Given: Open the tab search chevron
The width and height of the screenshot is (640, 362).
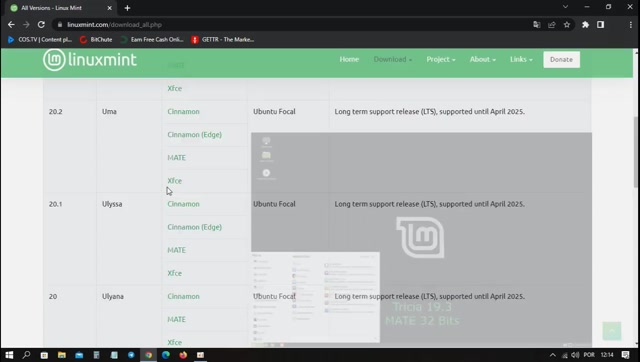Looking at the screenshot, I should pyautogui.click(x=565, y=7).
